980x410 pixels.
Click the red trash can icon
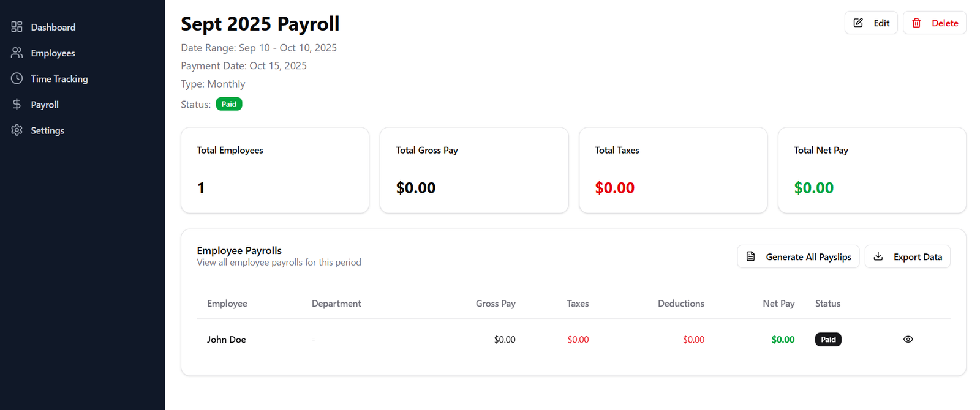pos(916,23)
